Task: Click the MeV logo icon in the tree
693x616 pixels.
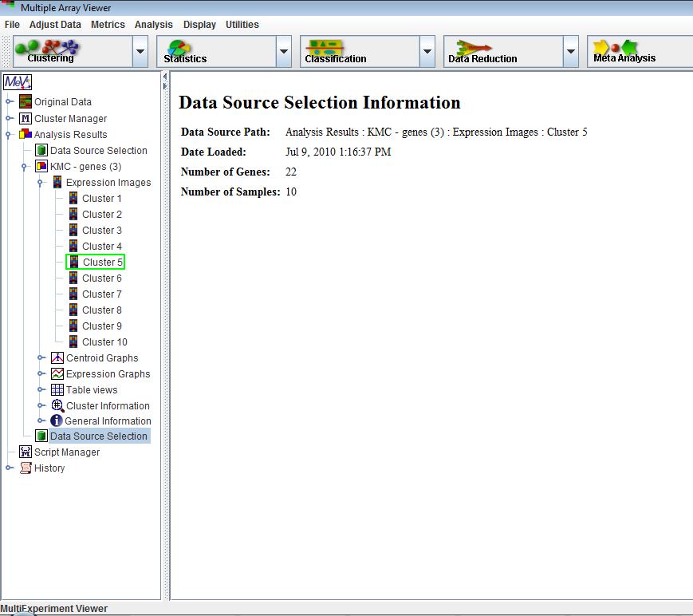Action: [17, 82]
